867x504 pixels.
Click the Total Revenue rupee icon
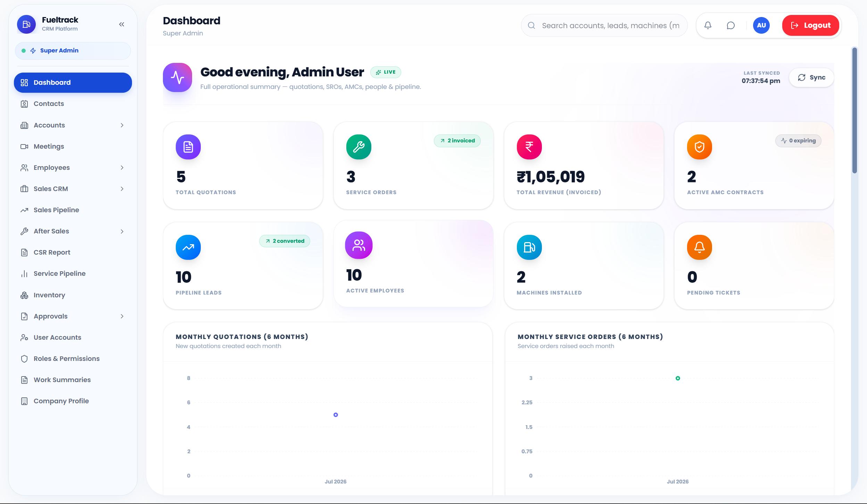click(x=529, y=147)
